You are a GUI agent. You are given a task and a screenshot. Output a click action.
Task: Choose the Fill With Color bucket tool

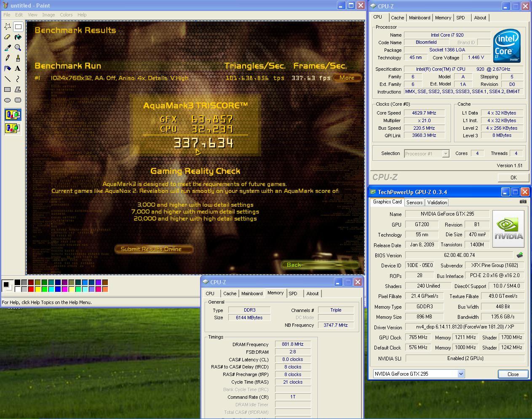18,37
